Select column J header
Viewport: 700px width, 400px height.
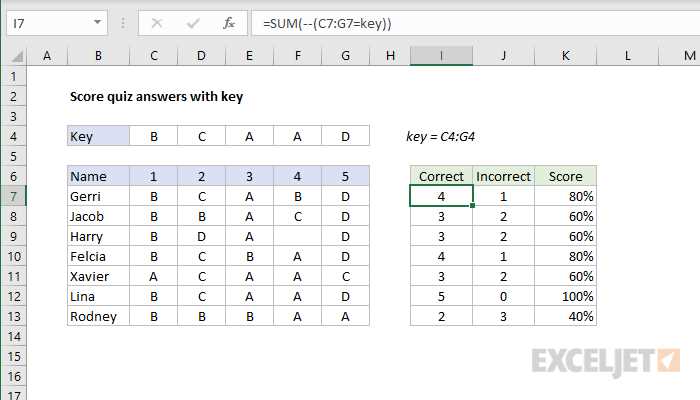coord(503,56)
